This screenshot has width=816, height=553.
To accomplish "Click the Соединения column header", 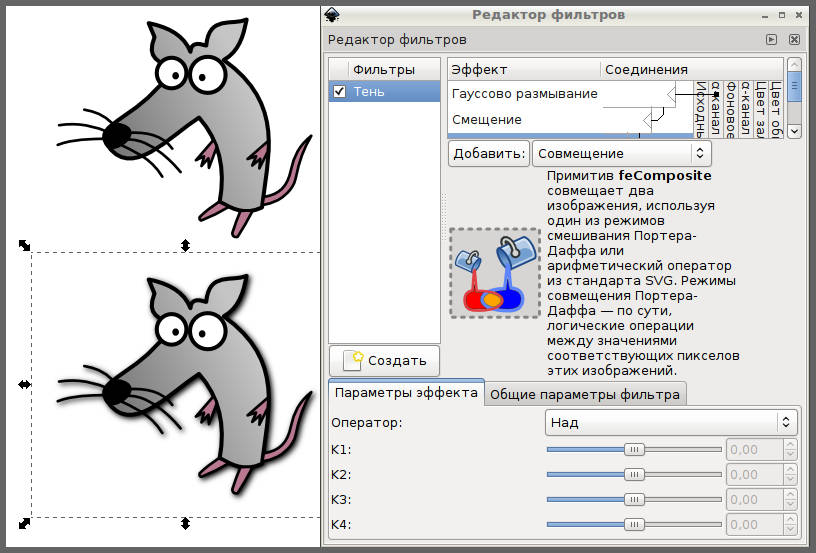I will [x=692, y=70].
